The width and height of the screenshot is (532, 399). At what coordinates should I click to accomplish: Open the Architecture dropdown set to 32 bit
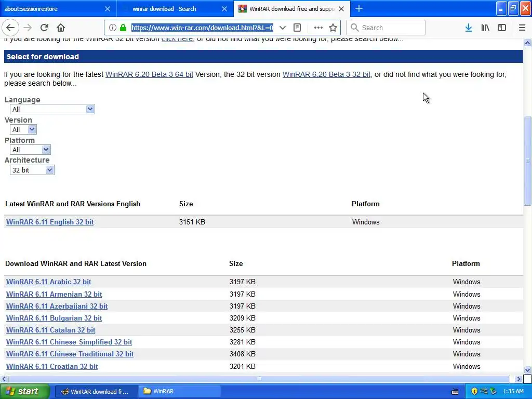coord(32,170)
